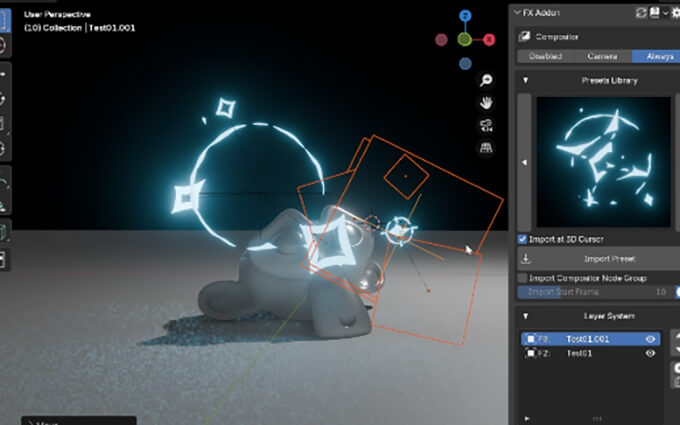Screen dimensions: 680x425
Task: Click the download icon on Import Preset
Action: click(x=526, y=259)
